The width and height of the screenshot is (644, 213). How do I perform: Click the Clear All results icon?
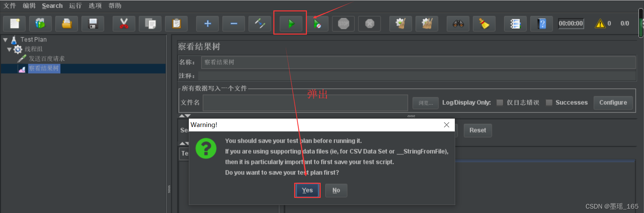427,24
